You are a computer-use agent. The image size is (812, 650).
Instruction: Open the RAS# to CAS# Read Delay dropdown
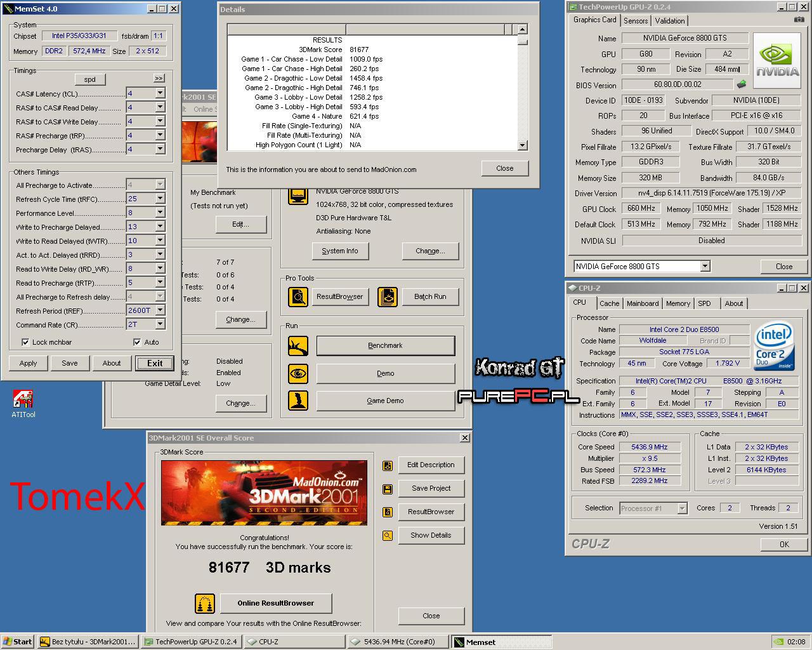click(x=160, y=107)
